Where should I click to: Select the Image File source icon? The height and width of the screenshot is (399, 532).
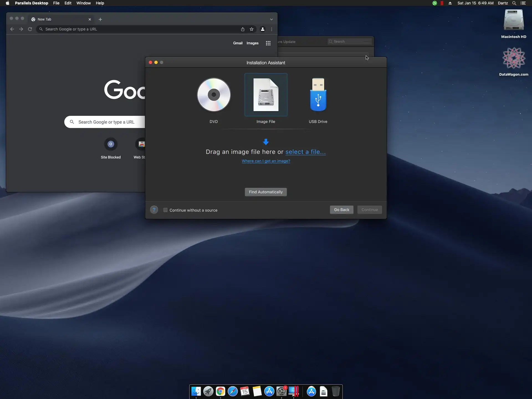pos(266,95)
